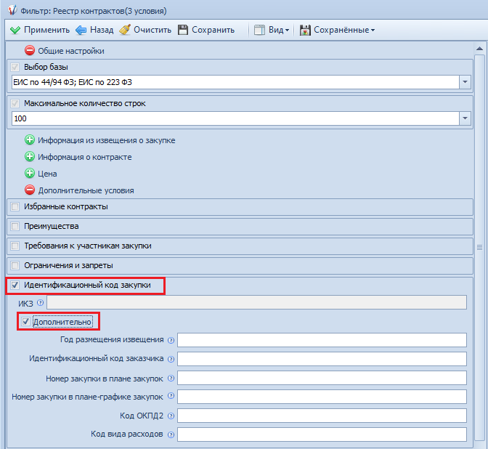Image resolution: width=488 pixels, height=449 pixels.
Task: Open the Вид toolbar menu
Action: coord(272,30)
